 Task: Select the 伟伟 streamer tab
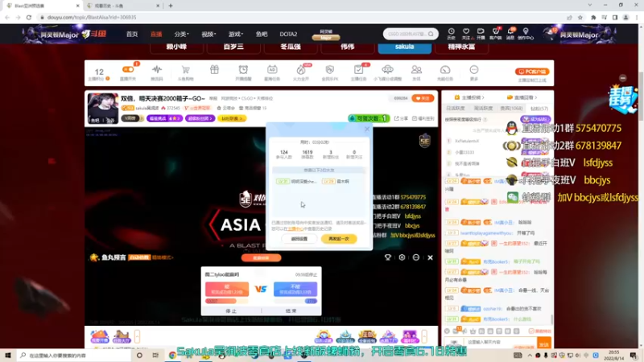pyautogui.click(x=348, y=47)
